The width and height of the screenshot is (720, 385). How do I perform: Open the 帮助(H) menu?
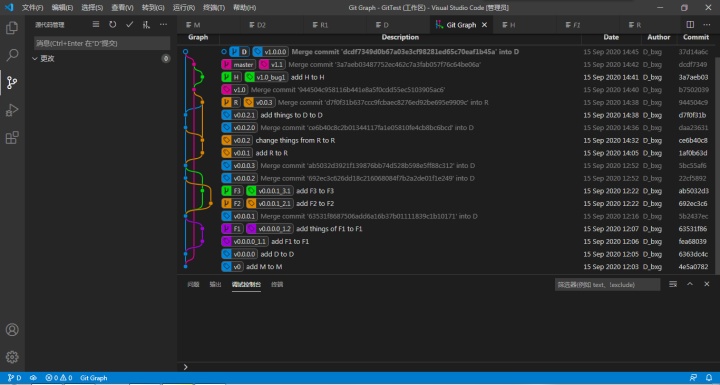[x=244, y=8]
